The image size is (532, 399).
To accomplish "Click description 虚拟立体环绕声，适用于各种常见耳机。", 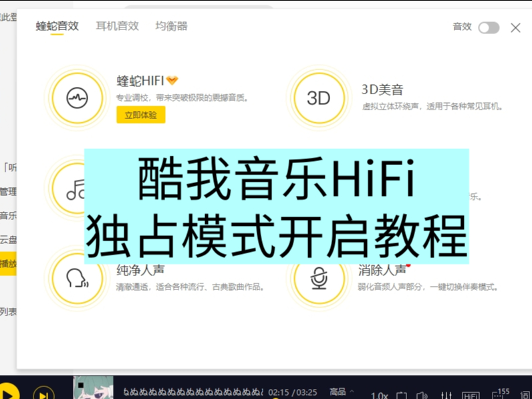I will click(x=432, y=106).
